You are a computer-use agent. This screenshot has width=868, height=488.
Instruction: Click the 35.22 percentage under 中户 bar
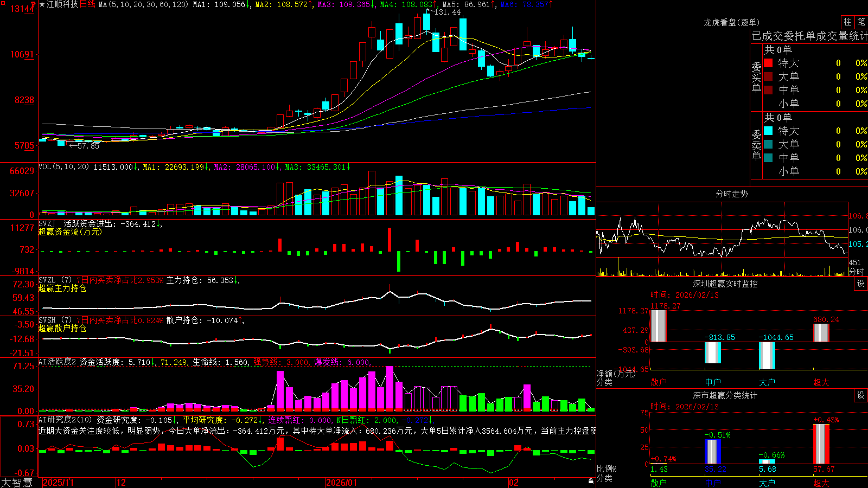(716, 469)
